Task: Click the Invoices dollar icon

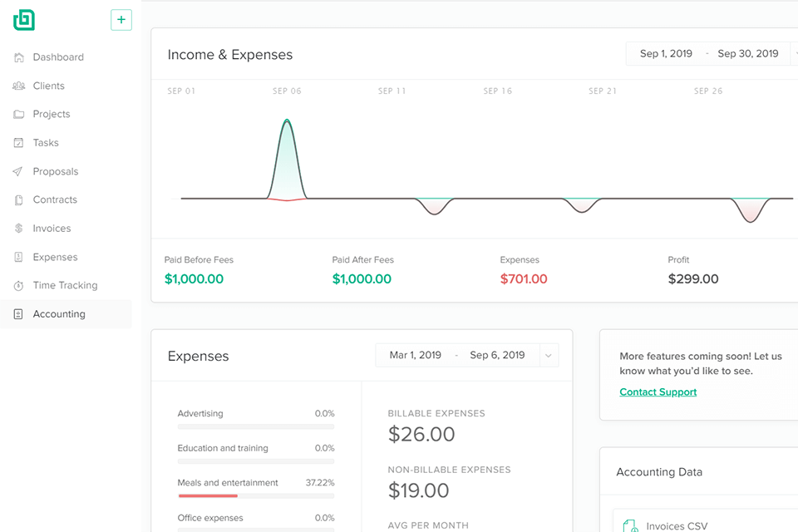Action: point(19,228)
